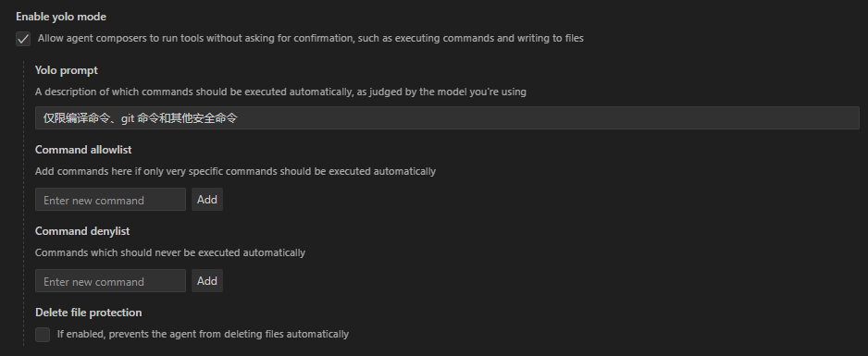The height and width of the screenshot is (356, 868).
Task: Select the Yolo prompt heading
Action: 67,70
